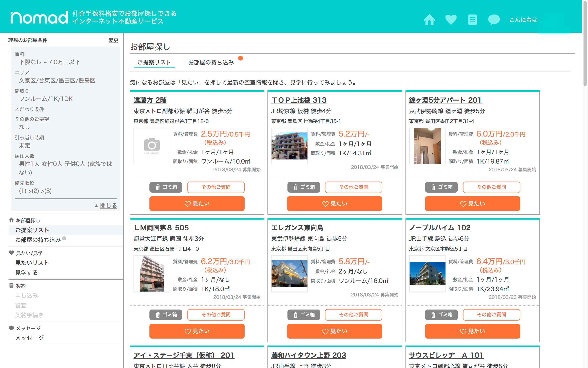This screenshot has width=588, height=368.
Task: Select 申し込み in sidebar 契約 section
Action: tap(27, 295)
